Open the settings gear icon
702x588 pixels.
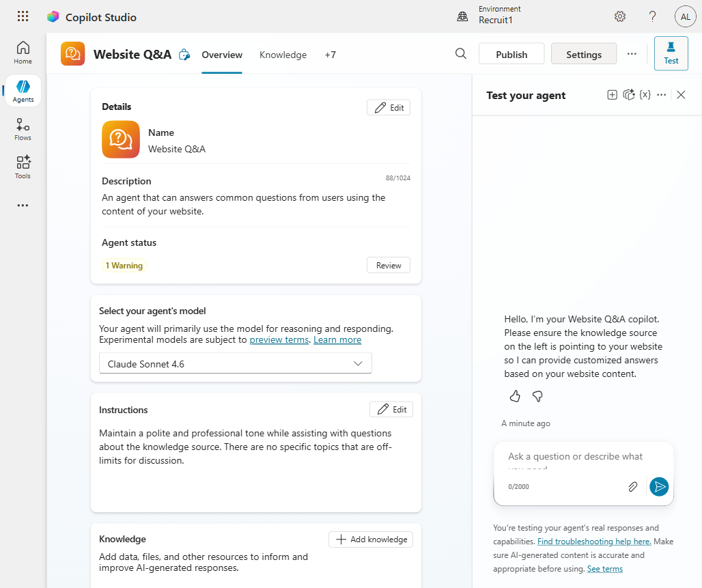click(619, 16)
